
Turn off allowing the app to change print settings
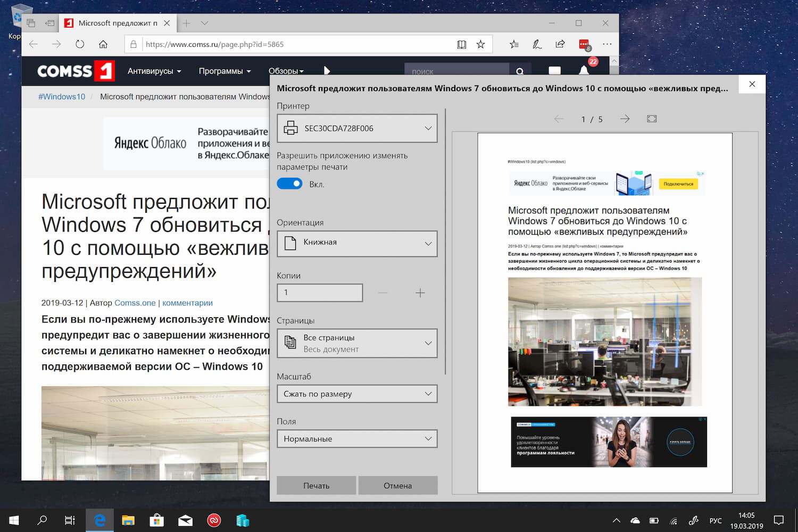click(289, 183)
